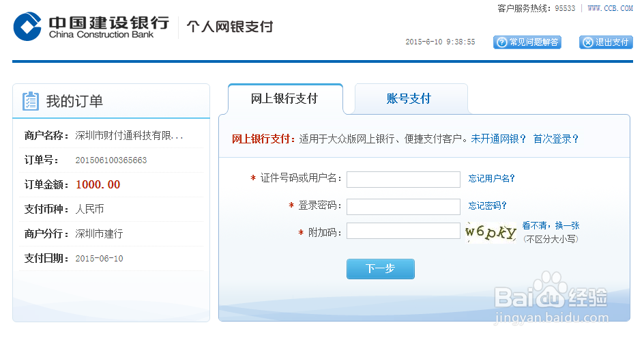Open the 未开通网银? link
The width and height of the screenshot is (644, 340).
coord(498,139)
